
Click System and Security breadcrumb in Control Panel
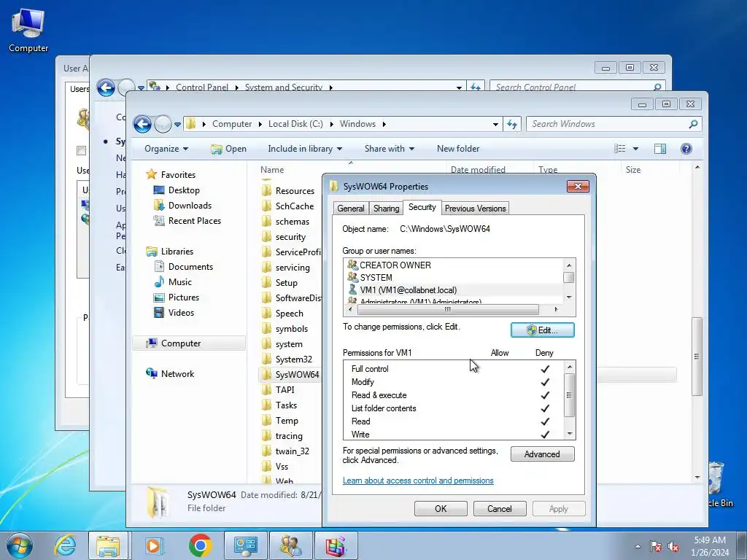tap(284, 87)
